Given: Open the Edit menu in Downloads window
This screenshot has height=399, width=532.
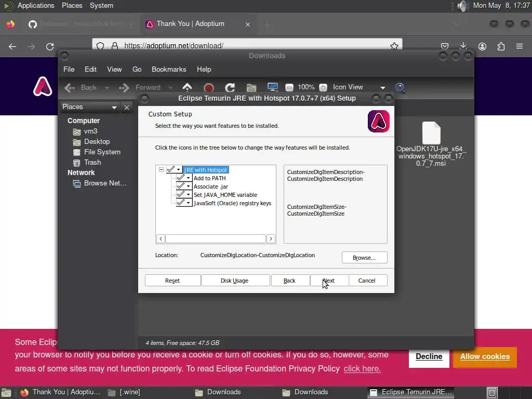Looking at the screenshot, I should [x=90, y=69].
